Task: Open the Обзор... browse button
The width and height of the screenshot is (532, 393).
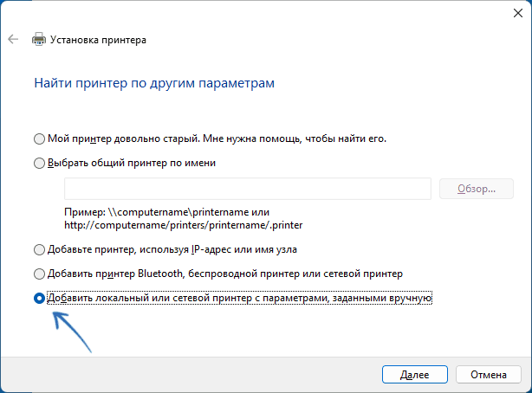Action: pos(477,189)
